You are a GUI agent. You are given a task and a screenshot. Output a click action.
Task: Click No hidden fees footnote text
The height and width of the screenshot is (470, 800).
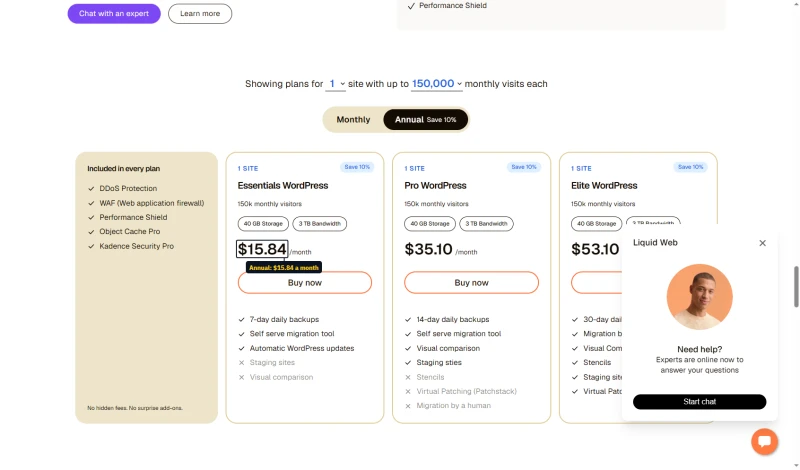[x=135, y=408]
